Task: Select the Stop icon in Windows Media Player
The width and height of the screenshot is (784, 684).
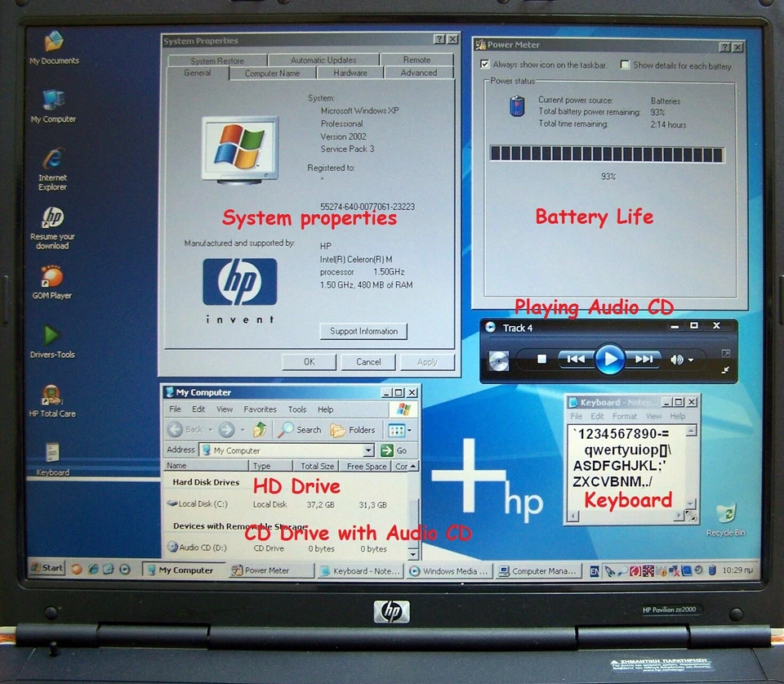Action: click(x=543, y=359)
